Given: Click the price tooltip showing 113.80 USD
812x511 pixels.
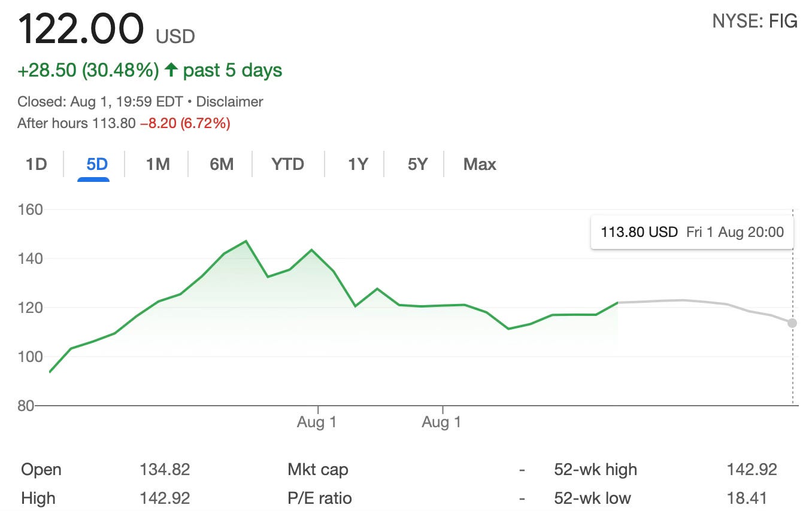Looking at the screenshot, I should [692, 232].
